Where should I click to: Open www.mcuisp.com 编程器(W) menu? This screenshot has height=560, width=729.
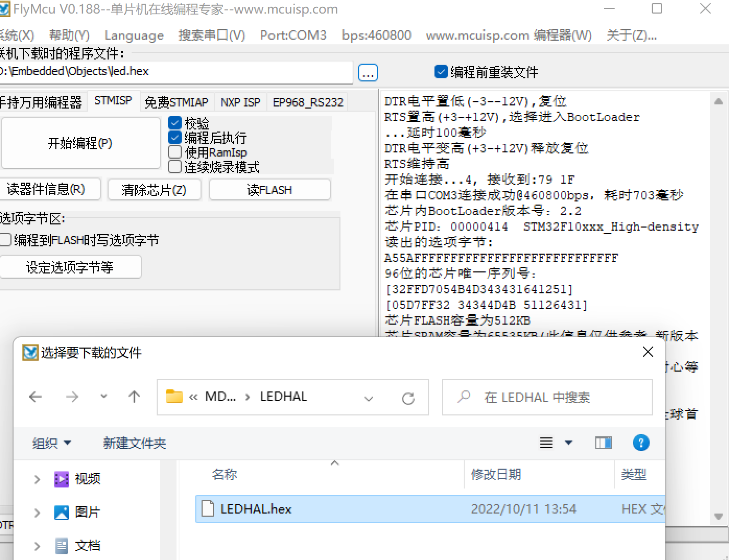click(509, 35)
